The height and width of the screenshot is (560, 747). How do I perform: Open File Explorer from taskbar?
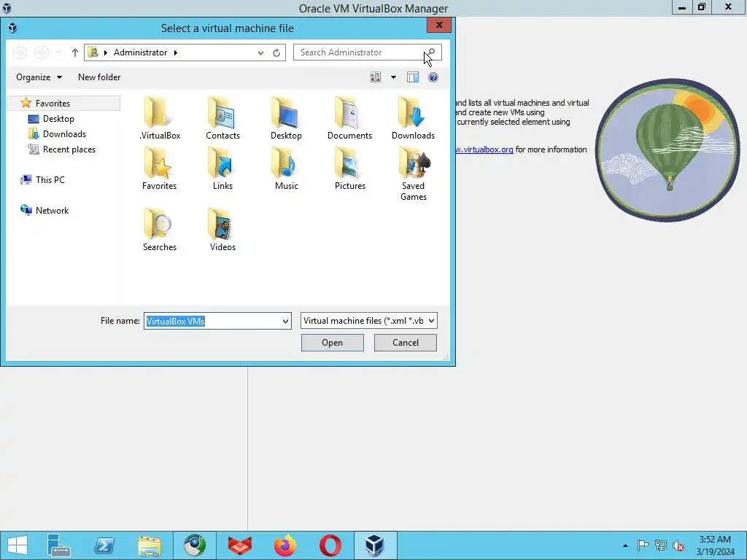coord(150,545)
